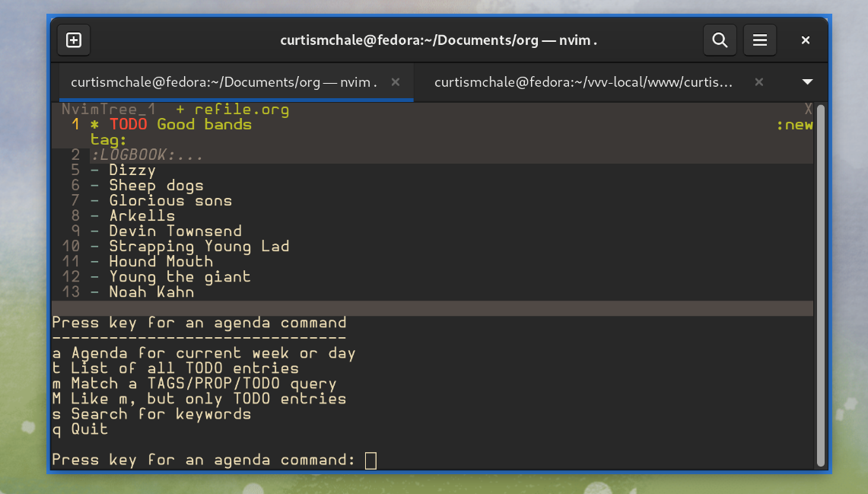Click the agenda command input cursor
The width and height of the screenshot is (868, 494).
point(370,460)
